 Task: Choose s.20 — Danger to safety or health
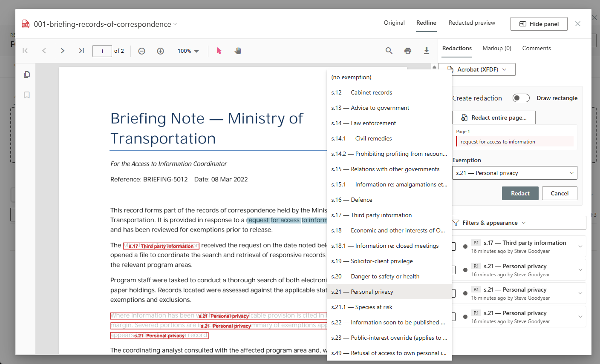(389, 276)
